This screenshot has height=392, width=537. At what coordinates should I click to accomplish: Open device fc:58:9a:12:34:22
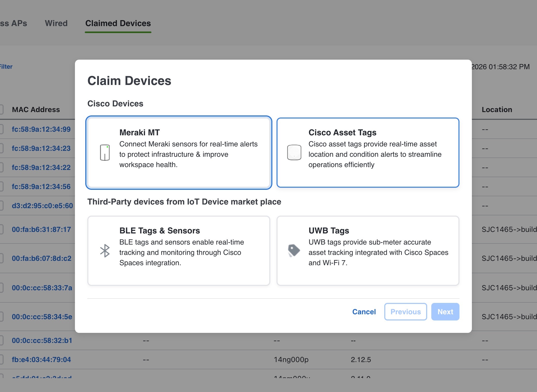41,167
